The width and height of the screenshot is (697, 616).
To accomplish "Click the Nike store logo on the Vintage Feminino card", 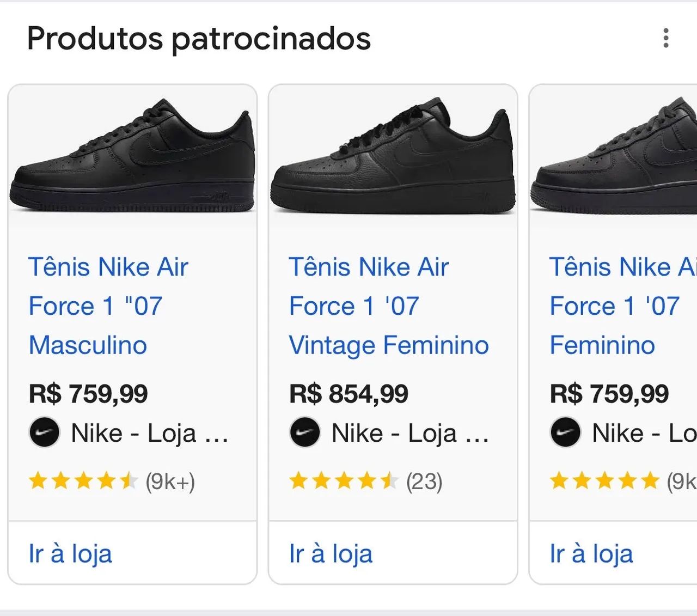I will tap(305, 432).
